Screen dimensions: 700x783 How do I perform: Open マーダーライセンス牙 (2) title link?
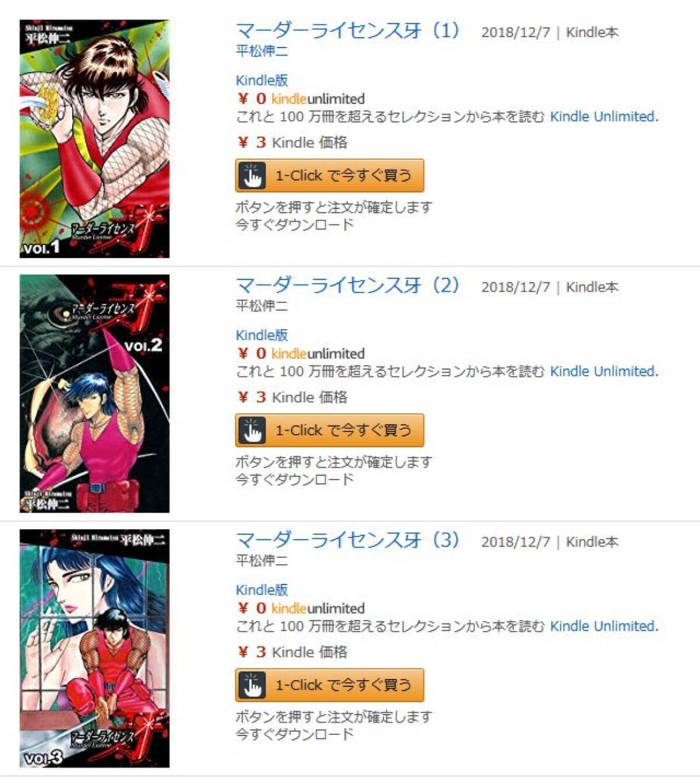coord(348,285)
